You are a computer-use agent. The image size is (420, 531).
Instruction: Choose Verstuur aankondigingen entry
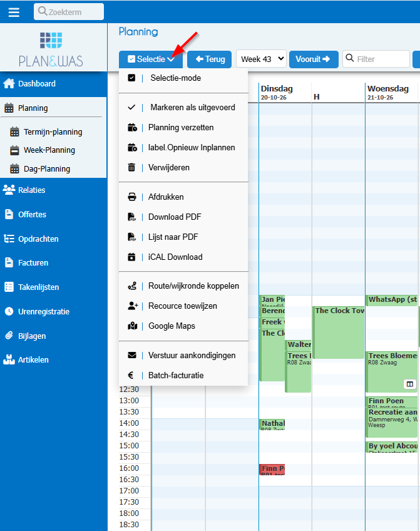[183, 355]
